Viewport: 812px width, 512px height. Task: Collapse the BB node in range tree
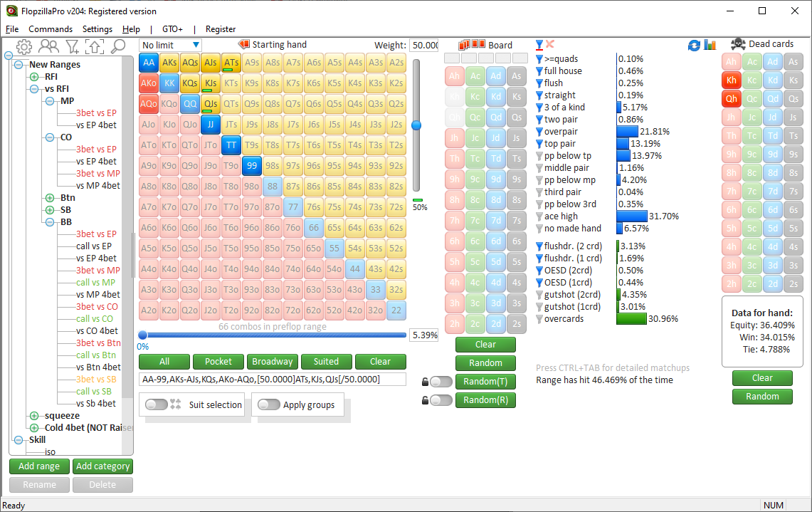click(50, 222)
